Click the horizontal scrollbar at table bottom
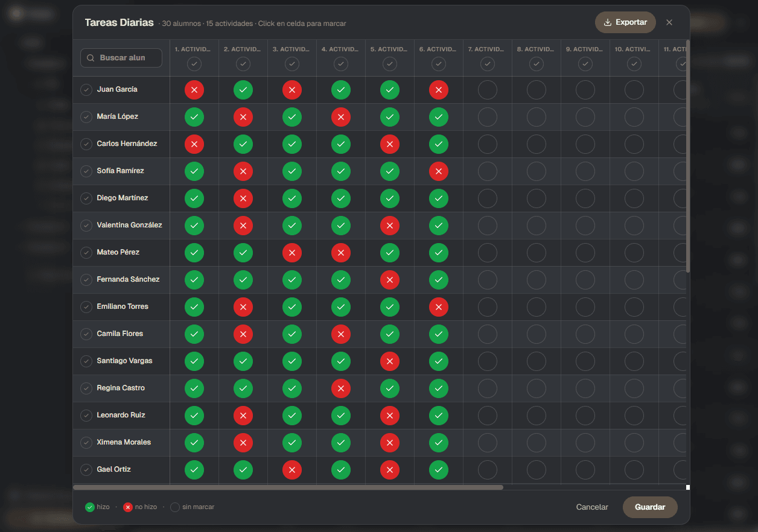The image size is (758, 532). 288,487
